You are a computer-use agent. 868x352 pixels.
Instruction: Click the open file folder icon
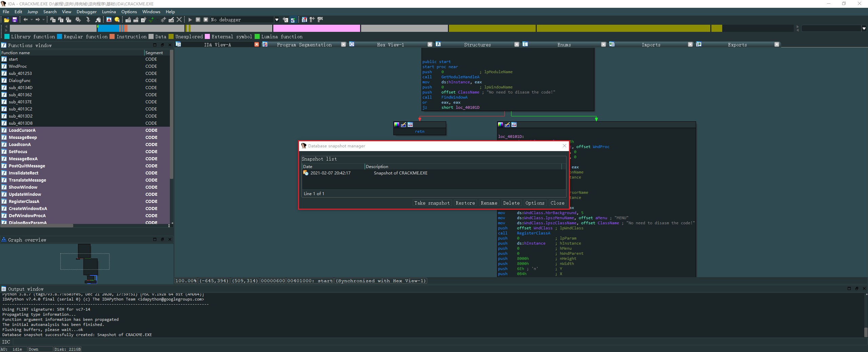[x=6, y=20]
